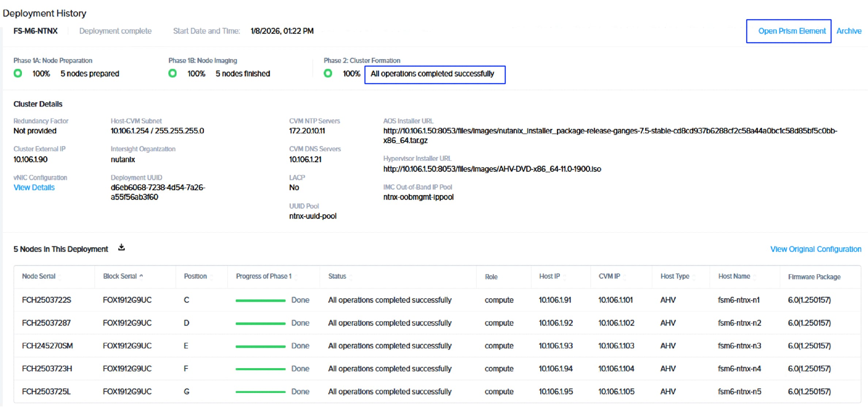Click the Phase 2 Cluster Formation status icon
This screenshot has width=868, height=409.
click(328, 73)
